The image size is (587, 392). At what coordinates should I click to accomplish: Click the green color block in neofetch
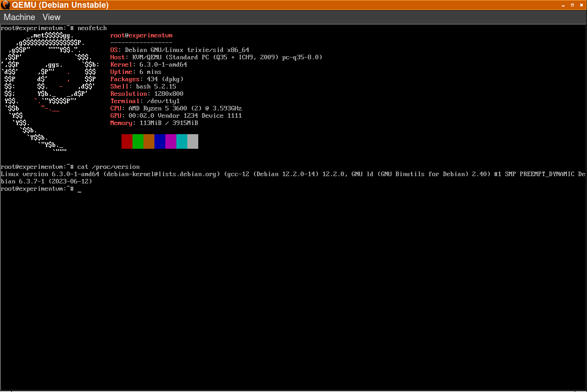click(138, 141)
